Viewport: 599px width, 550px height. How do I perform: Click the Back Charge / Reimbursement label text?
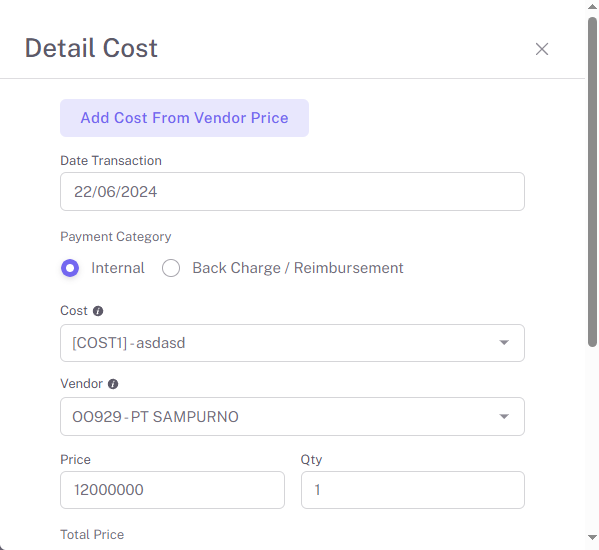pyautogui.click(x=298, y=268)
